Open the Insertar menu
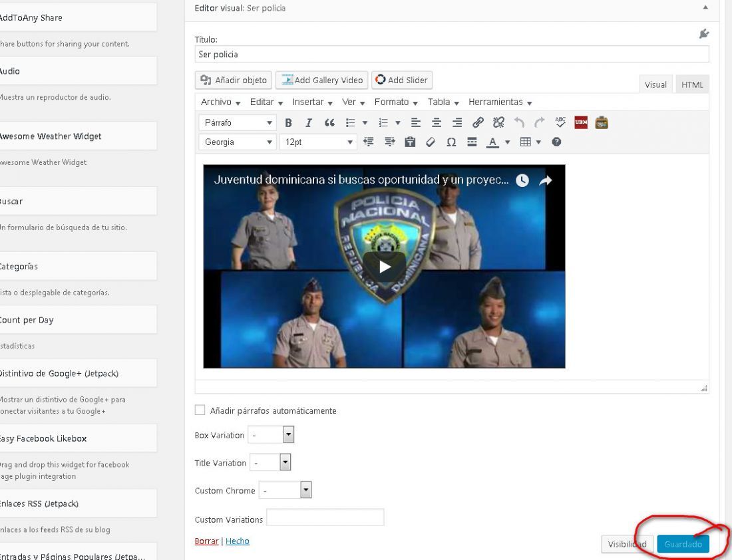732x560 pixels. (x=312, y=102)
